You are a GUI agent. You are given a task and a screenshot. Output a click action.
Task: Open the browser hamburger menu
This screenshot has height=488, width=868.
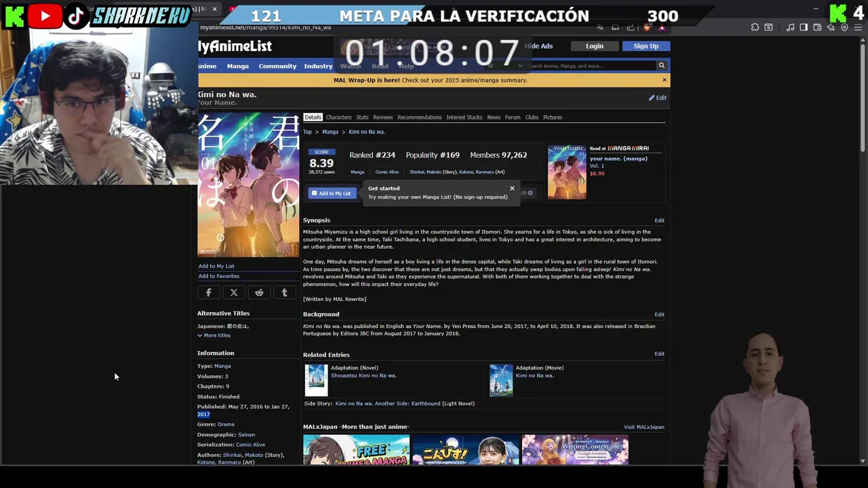(x=858, y=27)
